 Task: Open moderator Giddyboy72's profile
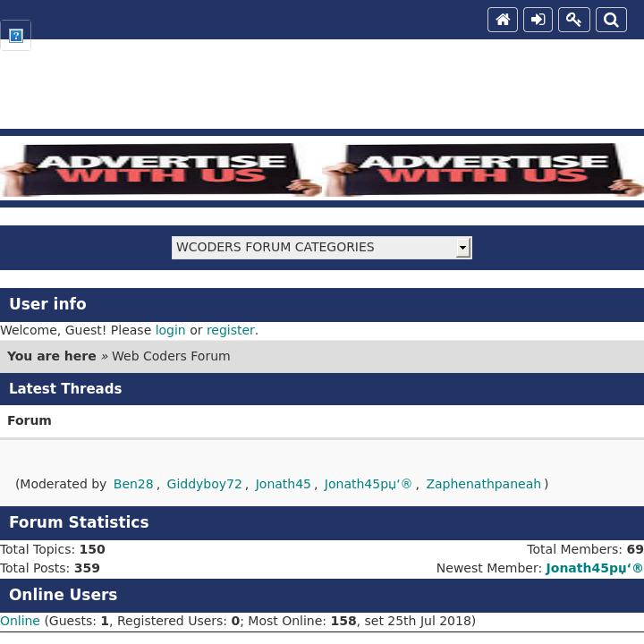(x=204, y=484)
